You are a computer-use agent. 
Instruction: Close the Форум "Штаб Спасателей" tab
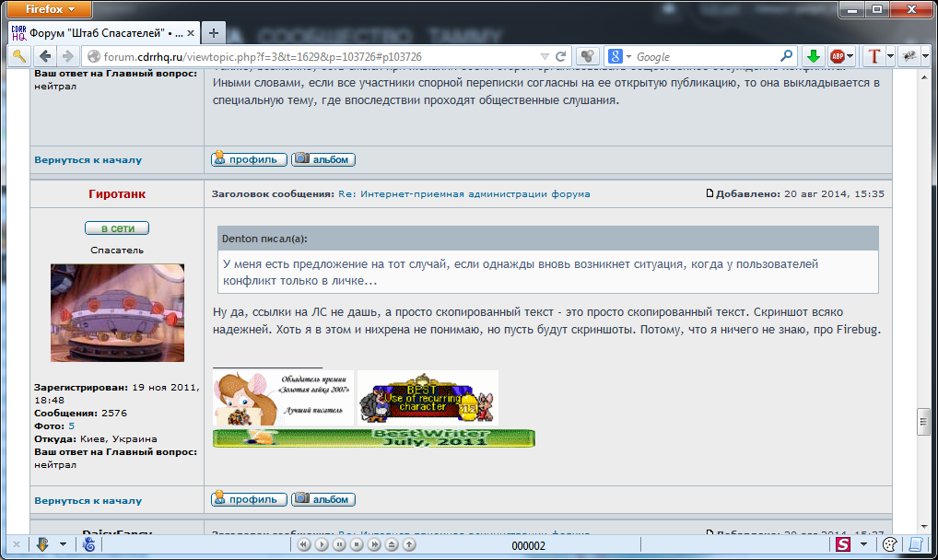pos(190,33)
